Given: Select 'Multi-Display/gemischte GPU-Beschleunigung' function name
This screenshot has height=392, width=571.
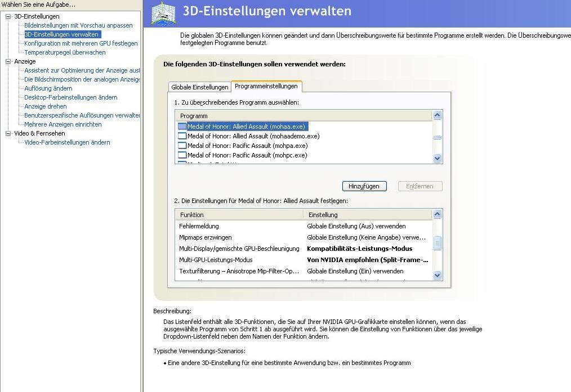Looking at the screenshot, I should coord(239,249).
